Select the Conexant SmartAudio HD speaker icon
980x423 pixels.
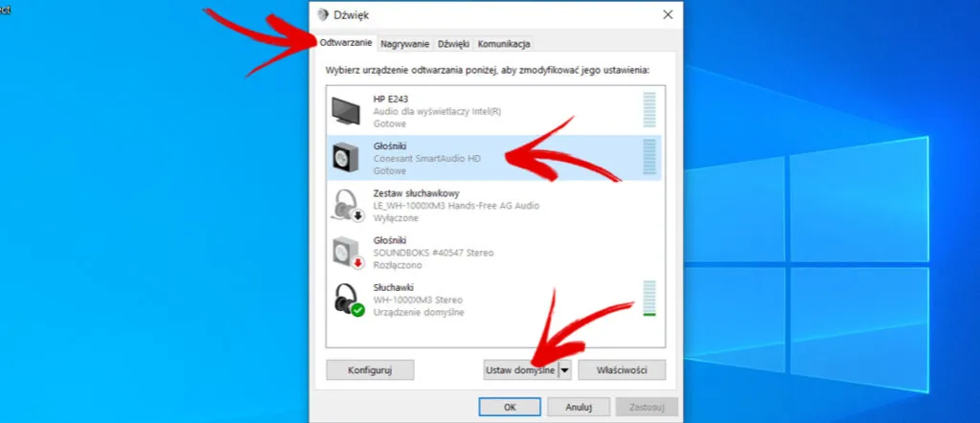(346, 158)
